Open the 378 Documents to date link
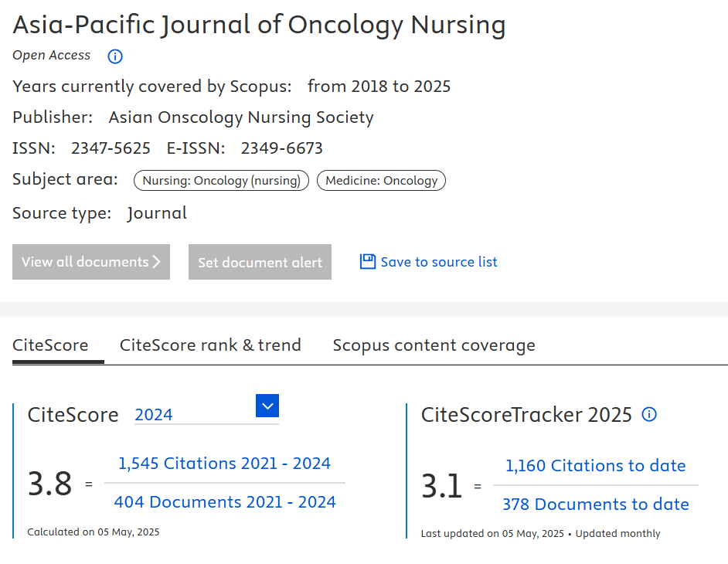The width and height of the screenshot is (728, 564). (x=596, y=504)
